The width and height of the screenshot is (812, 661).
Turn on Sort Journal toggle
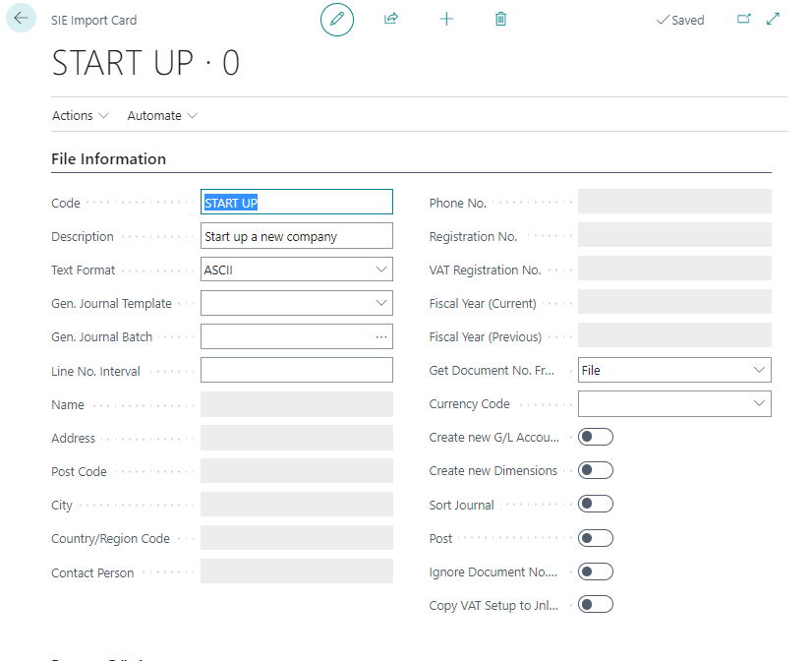pyautogui.click(x=595, y=504)
